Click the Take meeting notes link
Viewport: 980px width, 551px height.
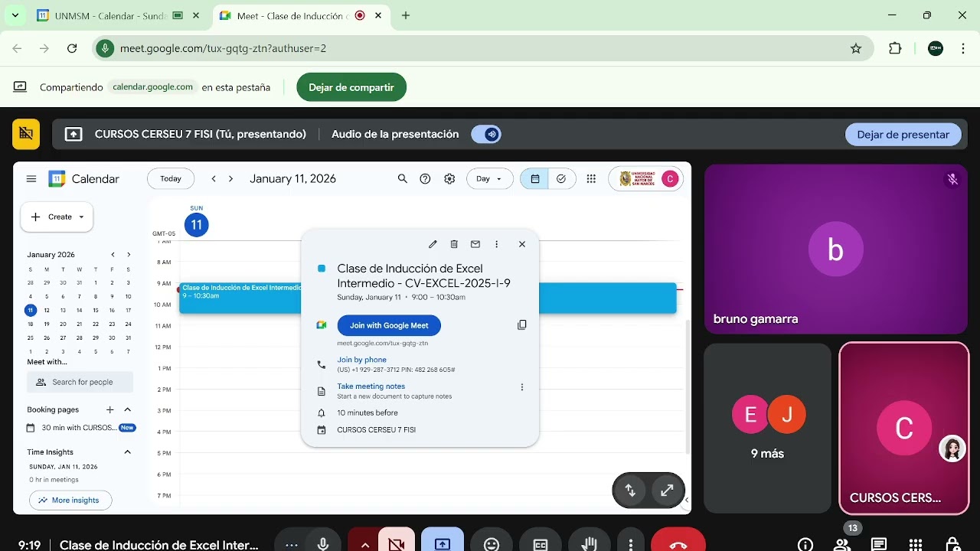click(371, 386)
